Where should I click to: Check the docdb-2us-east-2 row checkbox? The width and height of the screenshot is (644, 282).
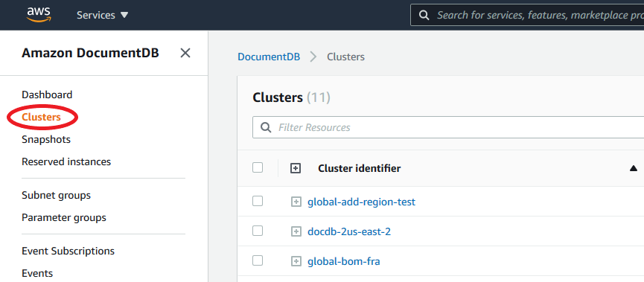coord(258,231)
